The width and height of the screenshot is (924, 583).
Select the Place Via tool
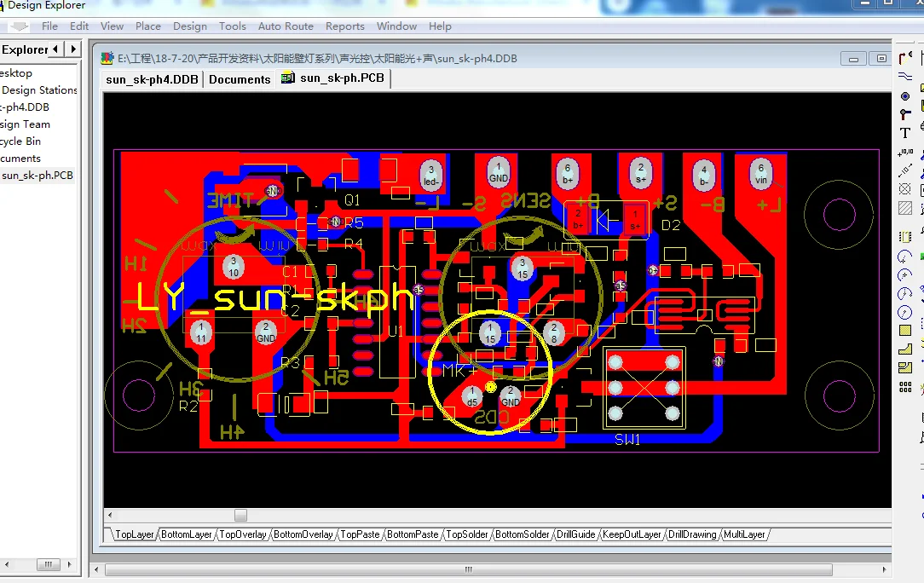click(905, 115)
